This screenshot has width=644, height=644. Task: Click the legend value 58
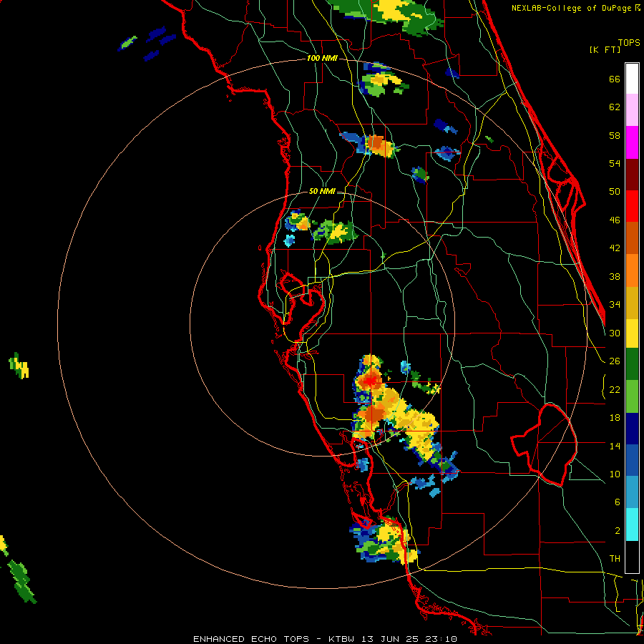[x=615, y=135]
